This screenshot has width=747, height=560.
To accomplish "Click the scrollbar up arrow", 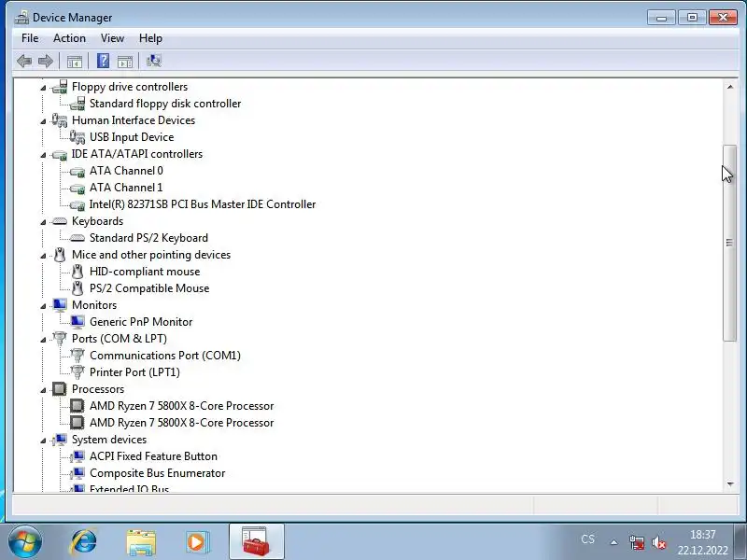I will [730, 87].
